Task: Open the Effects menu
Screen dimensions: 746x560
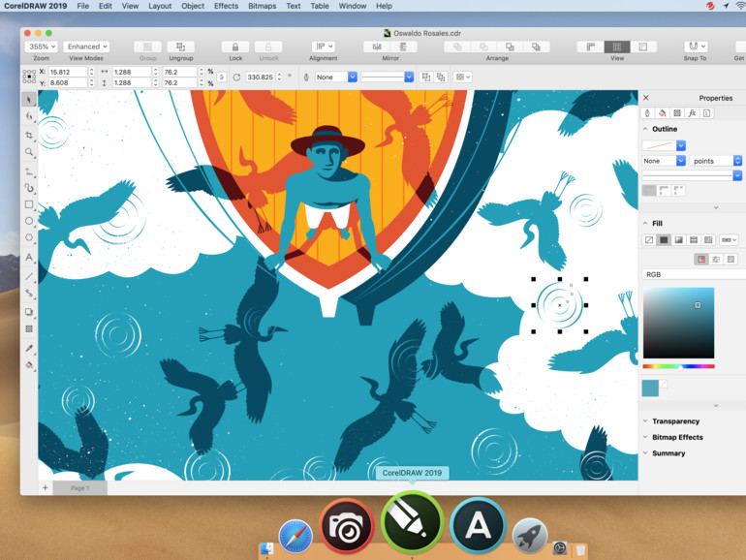Action: point(226,6)
